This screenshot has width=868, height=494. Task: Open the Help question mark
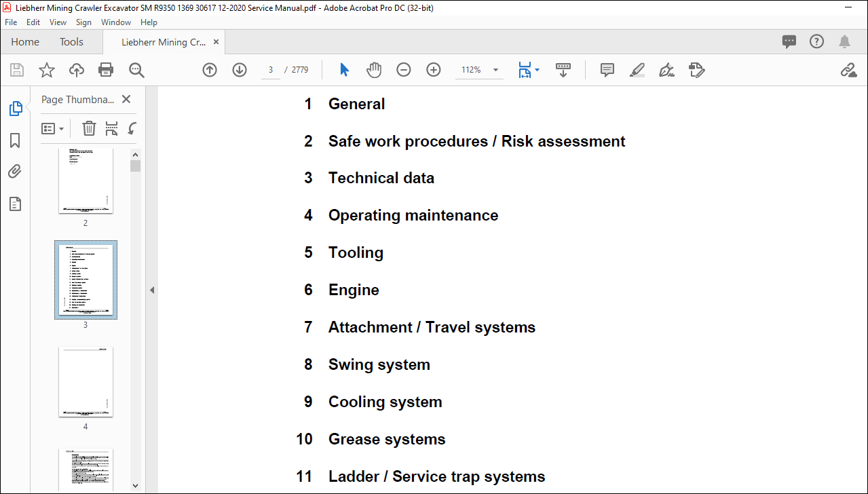816,41
